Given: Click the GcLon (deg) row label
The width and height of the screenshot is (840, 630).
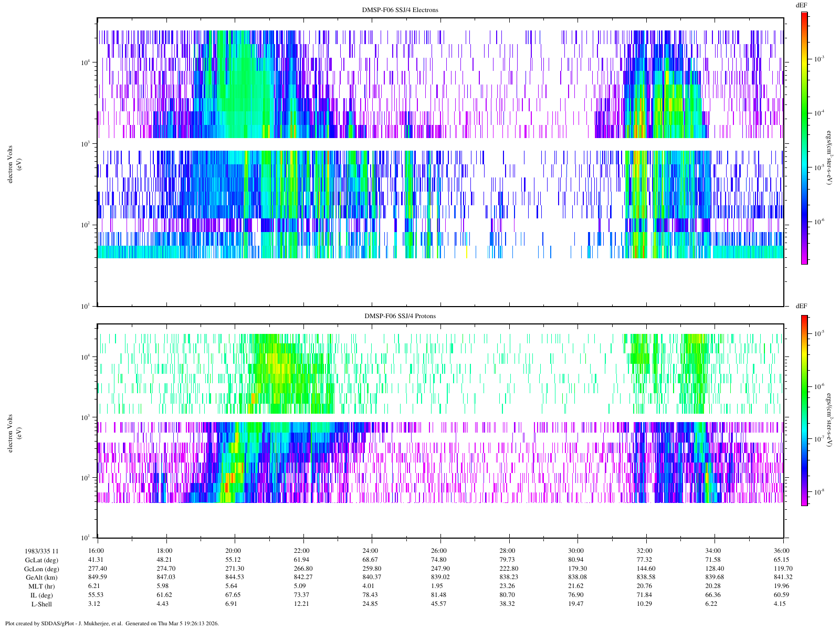Looking at the screenshot, I should point(41,569).
